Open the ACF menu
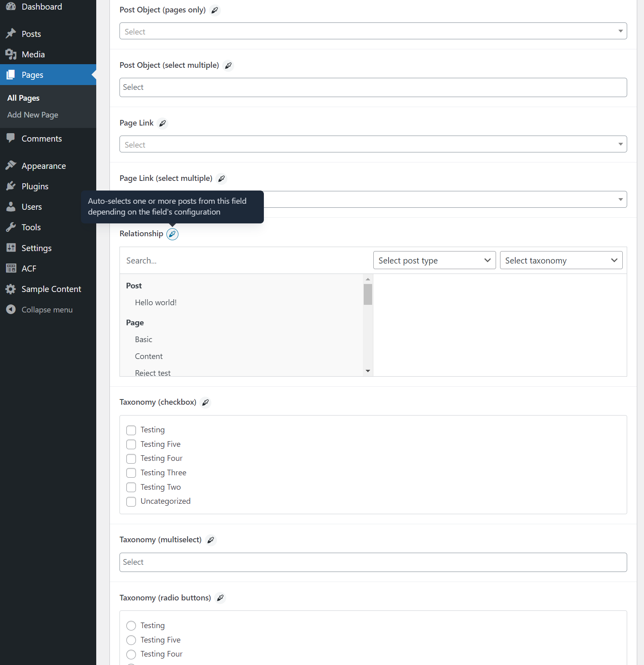The width and height of the screenshot is (644, 665). coord(48,268)
